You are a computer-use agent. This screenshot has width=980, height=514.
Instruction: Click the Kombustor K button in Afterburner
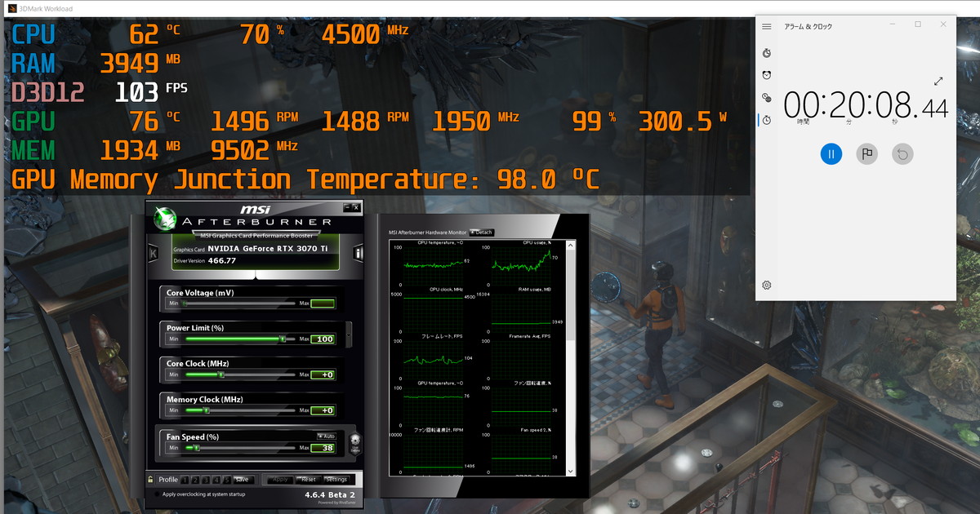point(153,253)
